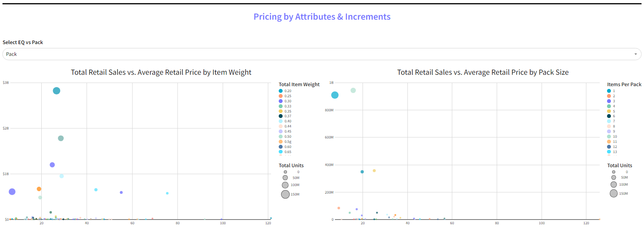Click the yellow bubble near 400M
The width and height of the screenshot is (644, 240).
pos(374,171)
